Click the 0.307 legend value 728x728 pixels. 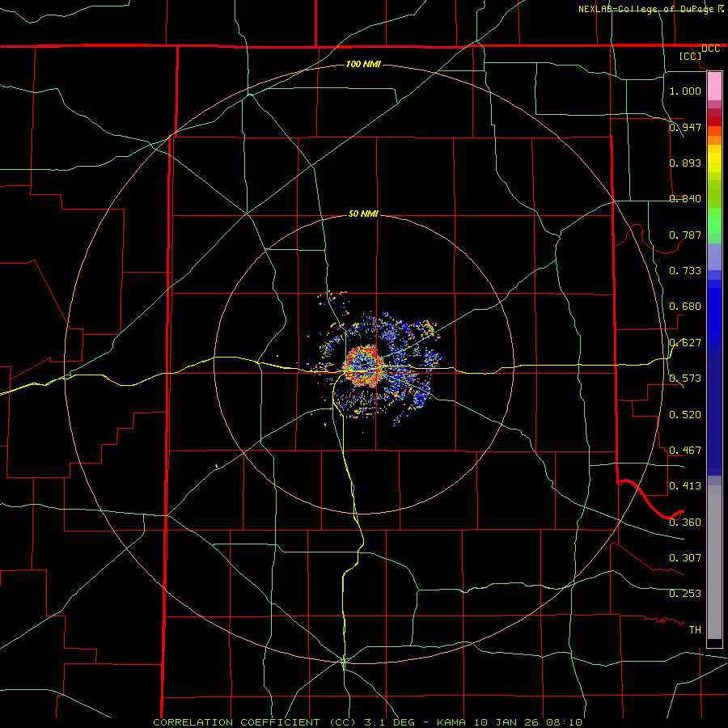685,558
